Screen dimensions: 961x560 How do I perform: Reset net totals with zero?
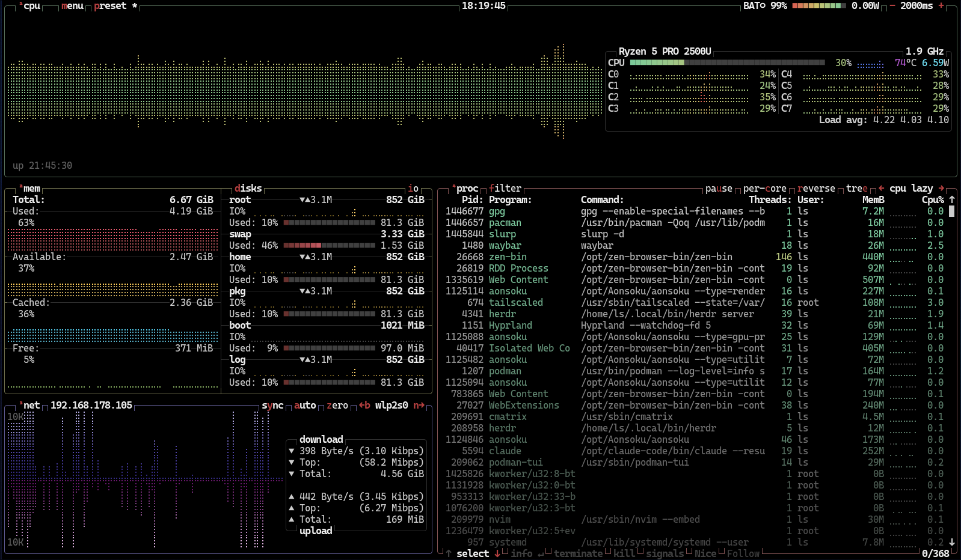tap(337, 405)
